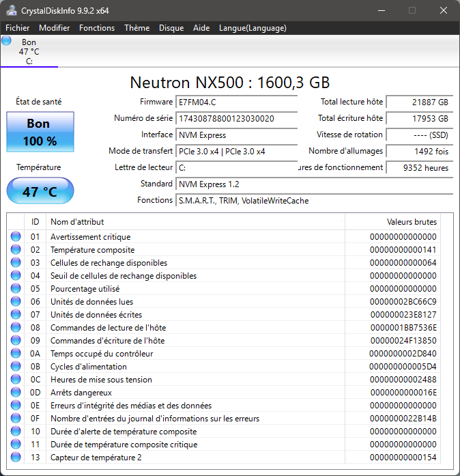Minimize the CrystalDiskInfo window
This screenshot has width=460, height=476.
382,11
